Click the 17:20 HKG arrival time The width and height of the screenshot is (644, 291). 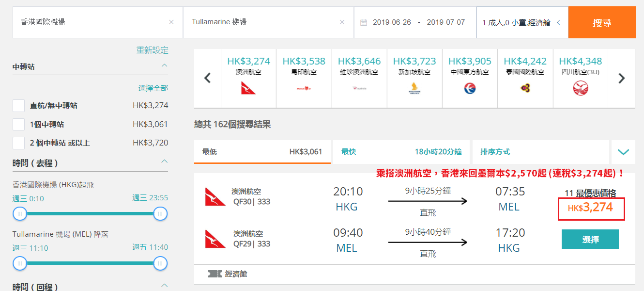(510, 233)
